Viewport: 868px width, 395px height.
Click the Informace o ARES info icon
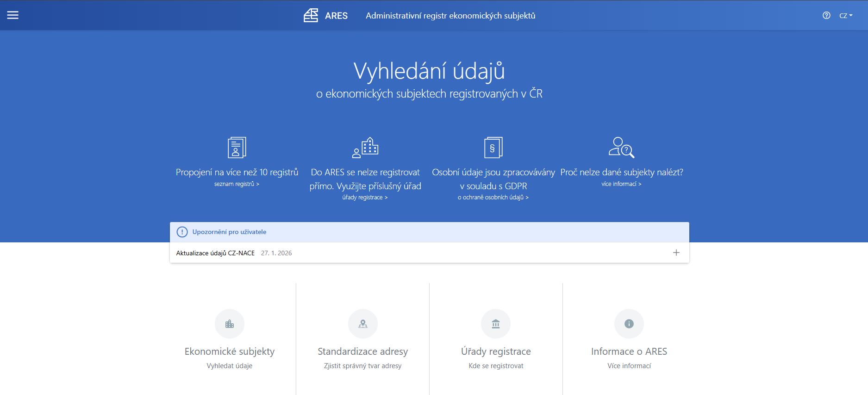point(629,324)
